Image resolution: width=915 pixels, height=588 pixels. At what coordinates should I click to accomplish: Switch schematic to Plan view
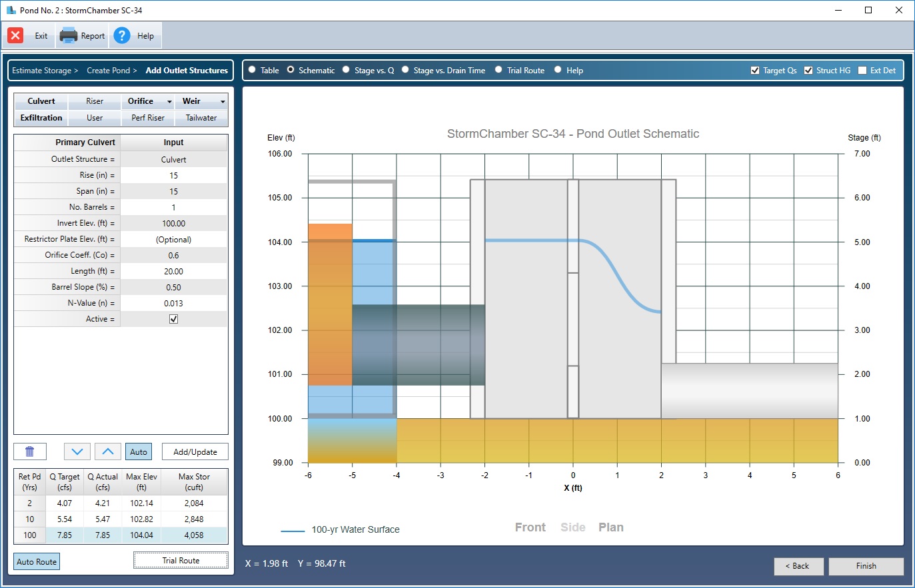click(x=611, y=527)
